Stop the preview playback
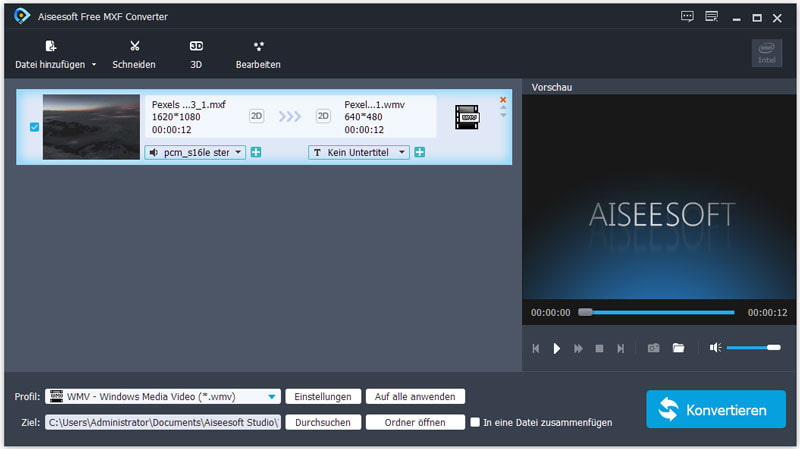 click(599, 348)
